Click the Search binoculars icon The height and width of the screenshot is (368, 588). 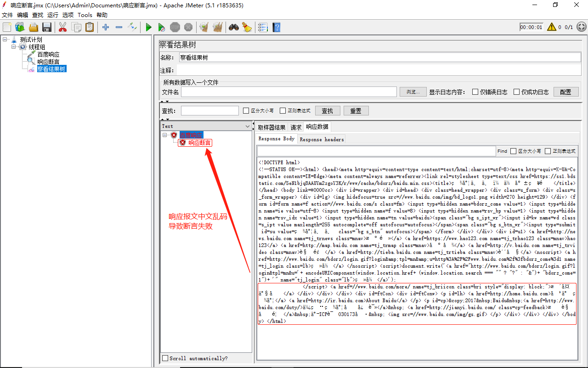[234, 27]
